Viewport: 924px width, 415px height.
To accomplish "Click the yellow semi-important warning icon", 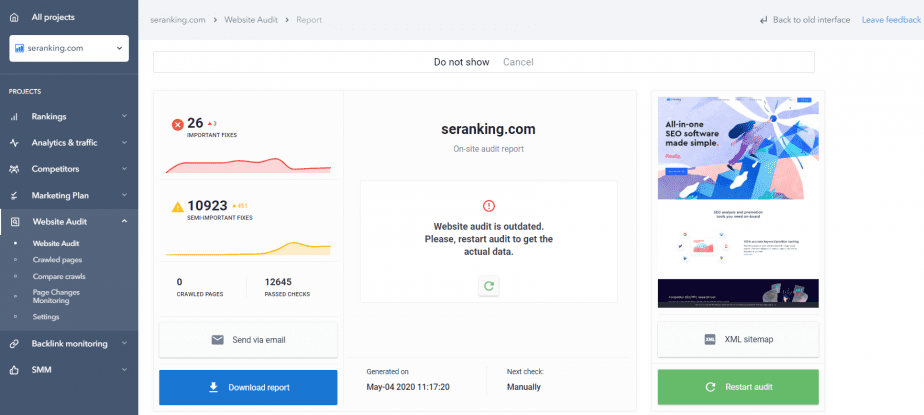I will (x=177, y=207).
